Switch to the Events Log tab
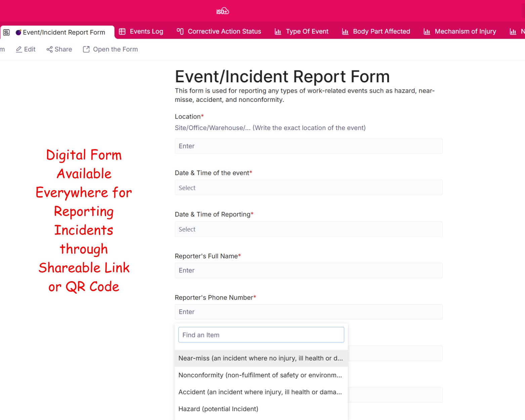This screenshot has width=525, height=420. point(146,31)
